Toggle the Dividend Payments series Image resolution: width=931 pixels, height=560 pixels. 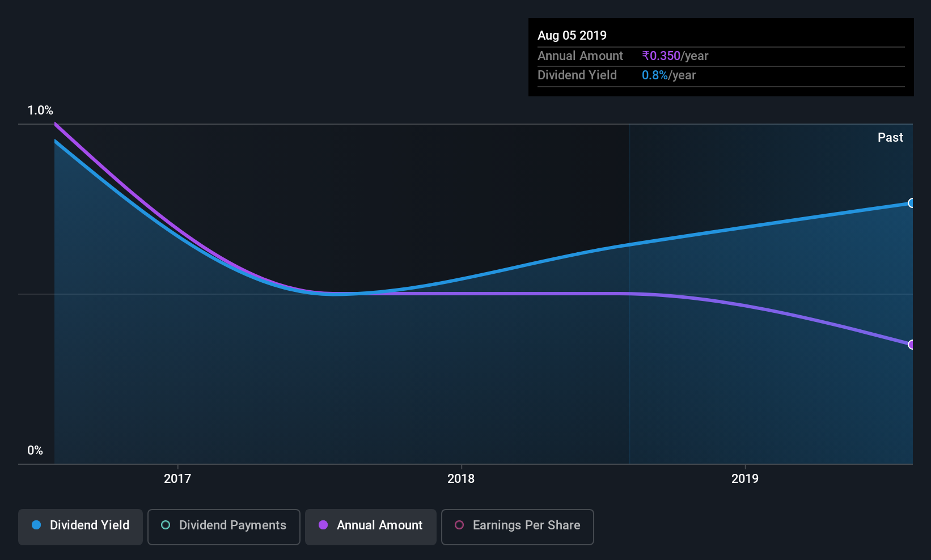pyautogui.click(x=223, y=527)
